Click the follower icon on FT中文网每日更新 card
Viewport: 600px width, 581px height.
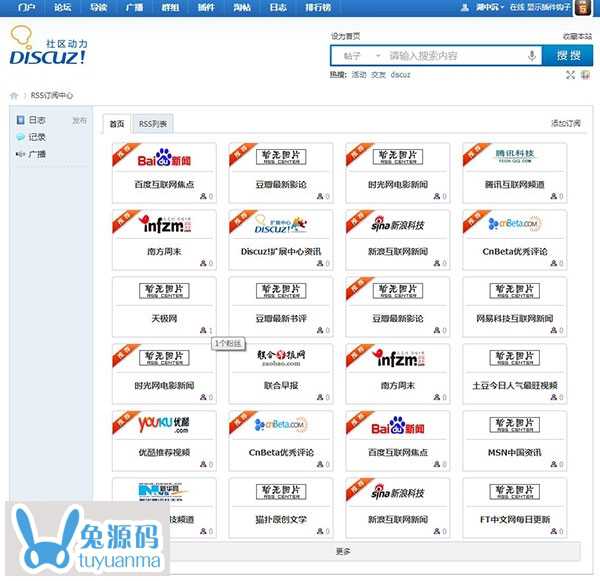(x=553, y=531)
